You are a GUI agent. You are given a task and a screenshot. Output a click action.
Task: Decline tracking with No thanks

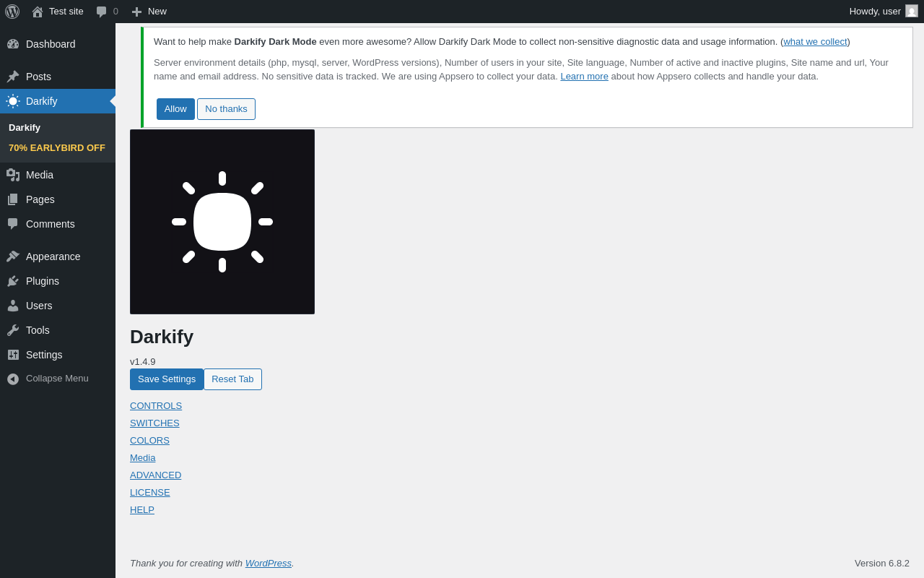tap(226, 109)
